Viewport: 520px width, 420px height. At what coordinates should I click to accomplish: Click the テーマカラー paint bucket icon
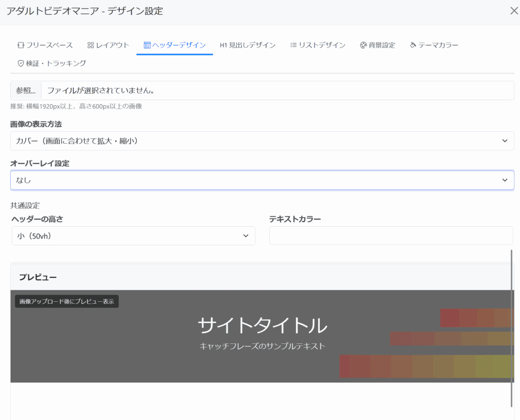(413, 45)
